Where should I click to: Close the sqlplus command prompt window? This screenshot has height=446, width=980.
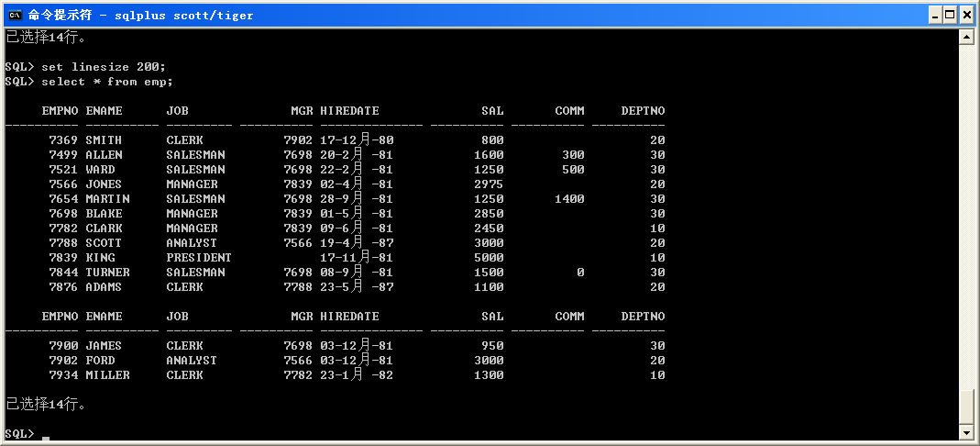pyautogui.click(x=966, y=15)
